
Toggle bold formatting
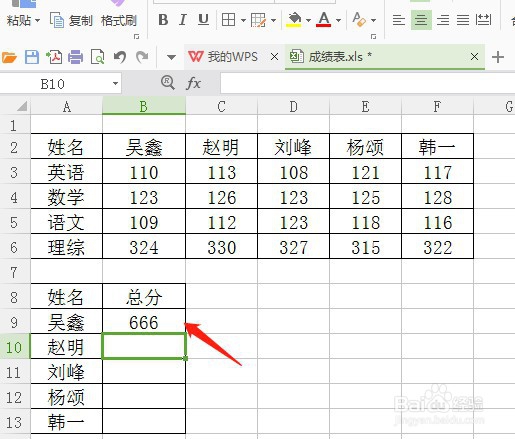click(x=163, y=20)
